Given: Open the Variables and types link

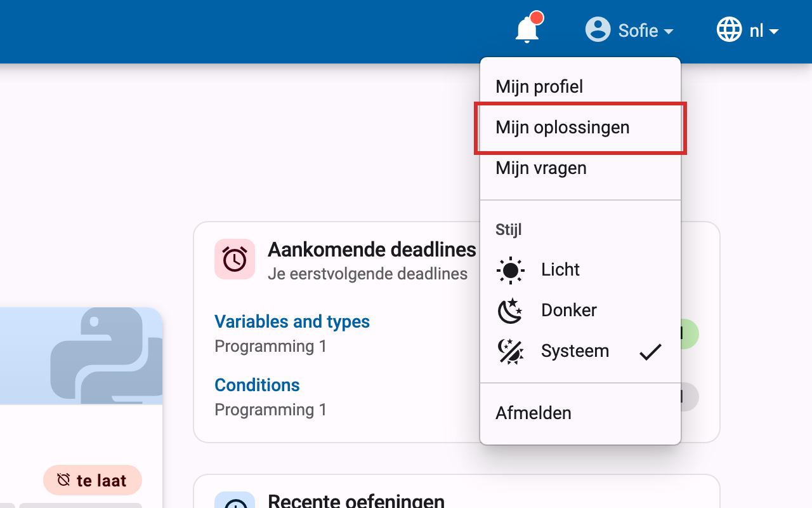Looking at the screenshot, I should pos(292,321).
